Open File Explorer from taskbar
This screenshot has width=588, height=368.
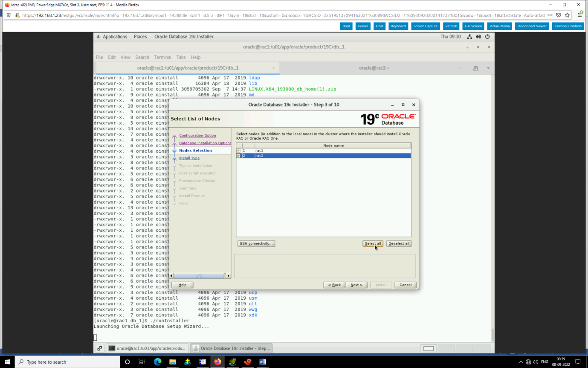pyautogui.click(x=172, y=362)
